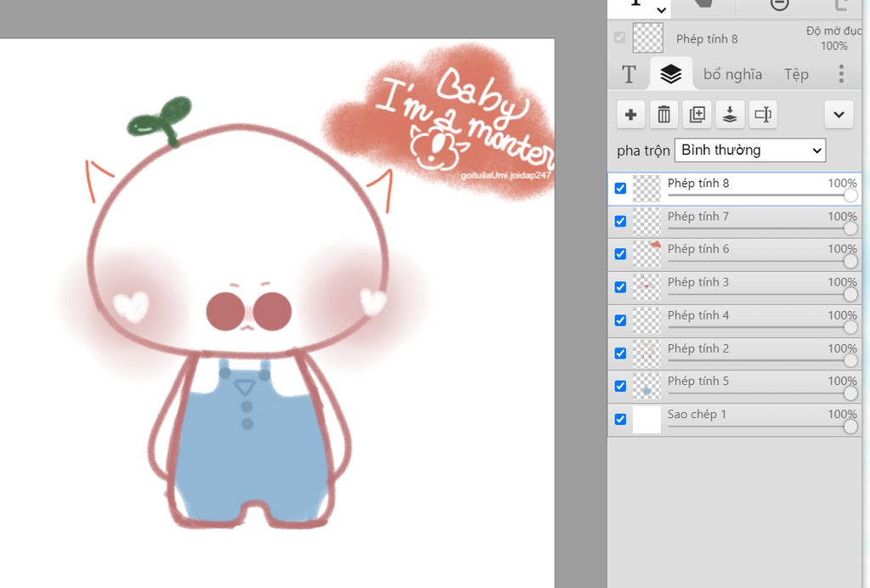
Task: Click the Phép tính 3 opacity slider handle
Action: coord(850,295)
